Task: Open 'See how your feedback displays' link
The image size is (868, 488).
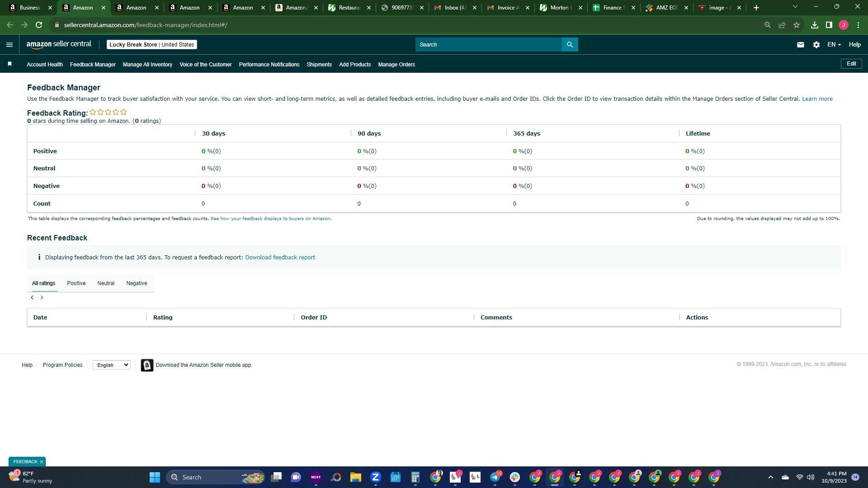Action: (270, 219)
